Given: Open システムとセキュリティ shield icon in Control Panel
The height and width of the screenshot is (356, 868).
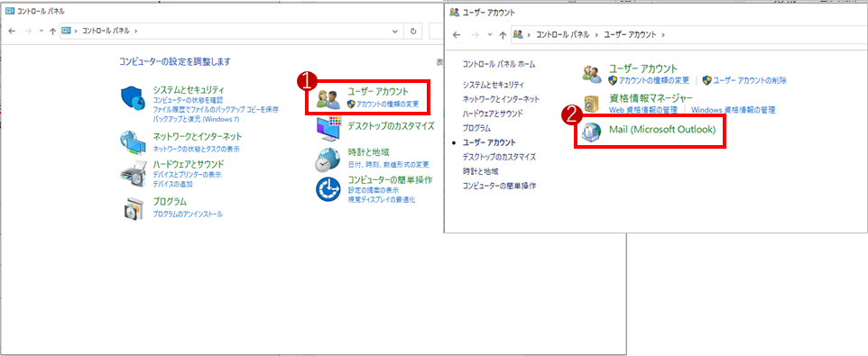Looking at the screenshot, I should point(132,99).
